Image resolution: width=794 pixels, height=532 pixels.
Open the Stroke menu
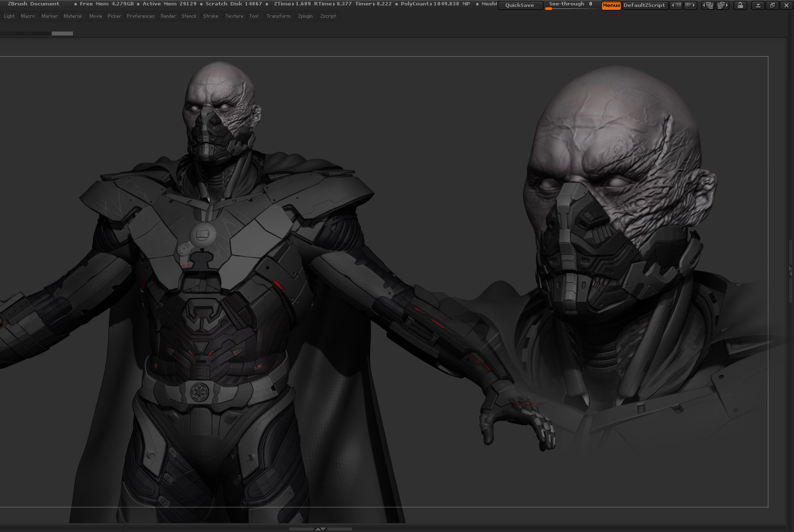(211, 16)
